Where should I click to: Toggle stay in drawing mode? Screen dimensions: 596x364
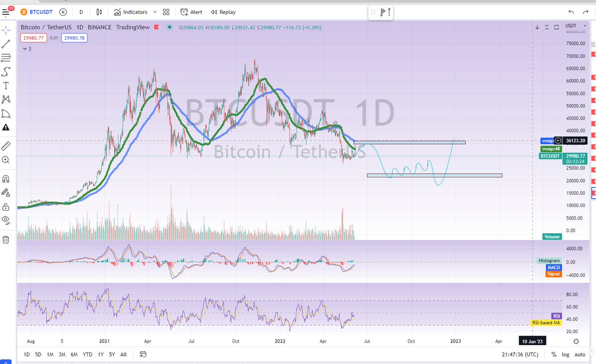(x=6, y=193)
